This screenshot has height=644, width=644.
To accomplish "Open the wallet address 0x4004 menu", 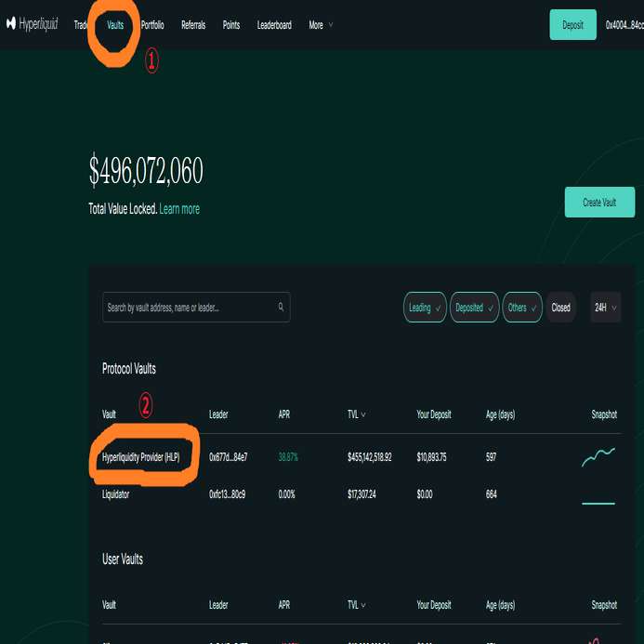I will [624, 25].
